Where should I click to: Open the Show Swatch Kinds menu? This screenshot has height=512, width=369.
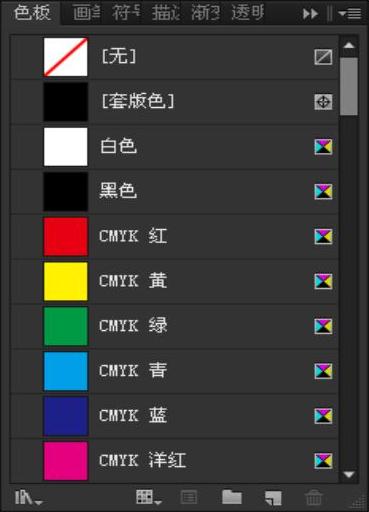click(x=149, y=497)
